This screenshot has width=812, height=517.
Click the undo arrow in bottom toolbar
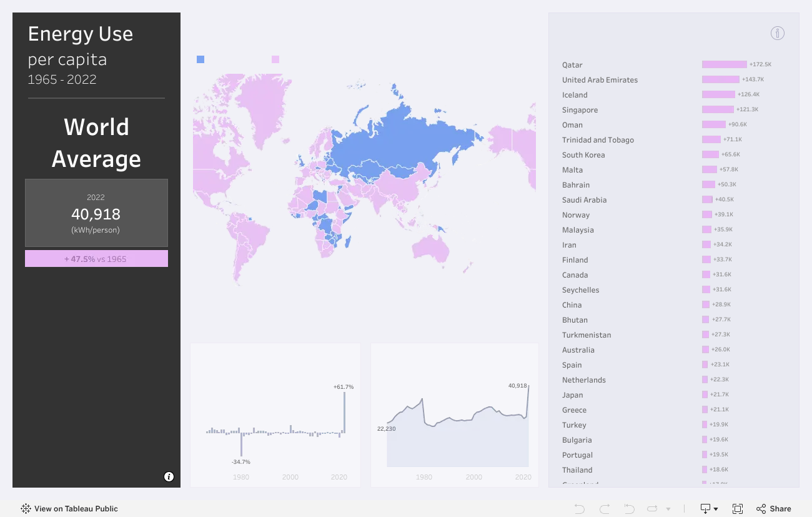(579, 509)
